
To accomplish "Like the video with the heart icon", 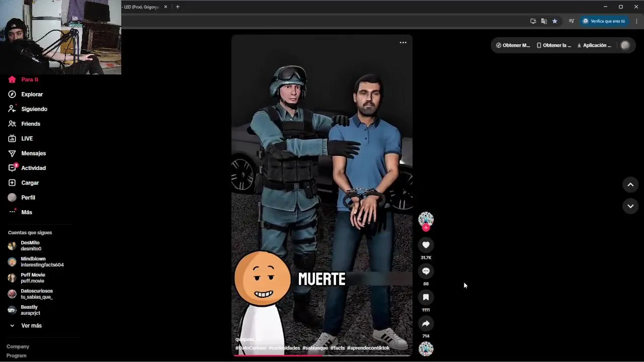I will [x=426, y=245].
